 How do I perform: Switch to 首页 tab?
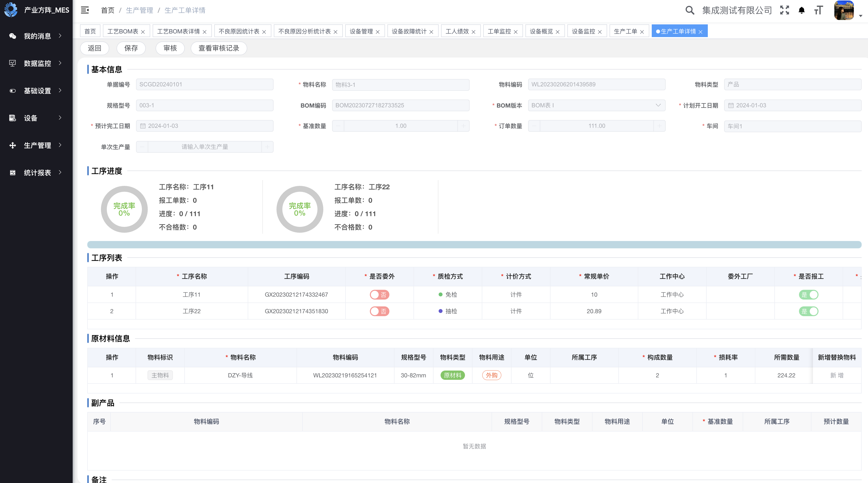(x=90, y=31)
